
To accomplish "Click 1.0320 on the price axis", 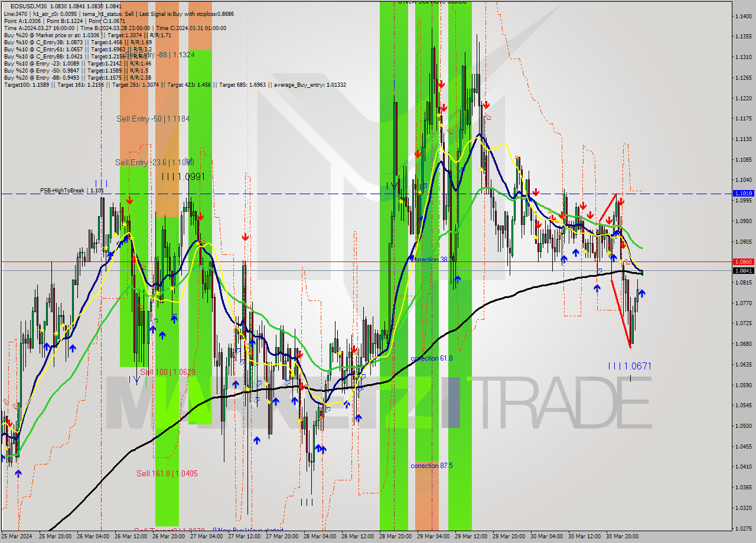I will 743,508.
